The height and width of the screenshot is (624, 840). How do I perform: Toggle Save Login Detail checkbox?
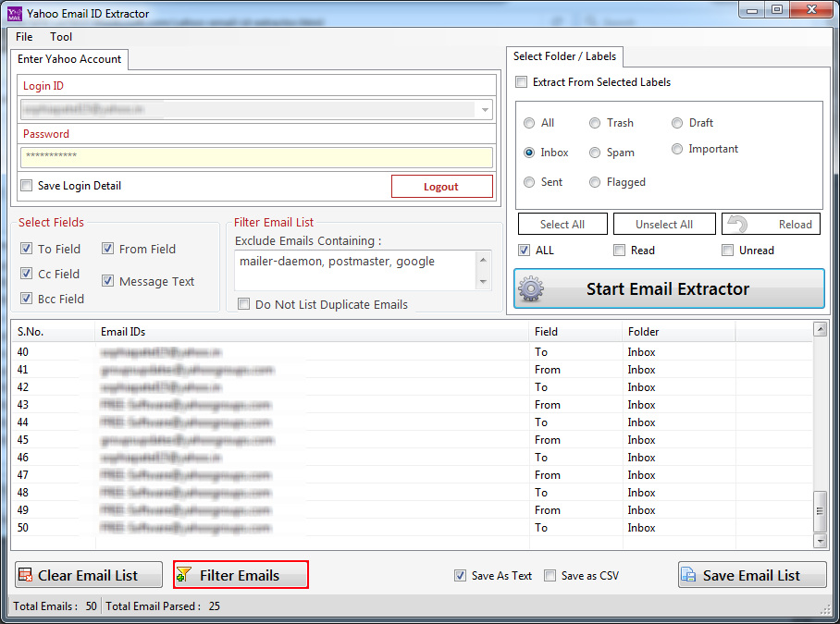click(x=26, y=186)
